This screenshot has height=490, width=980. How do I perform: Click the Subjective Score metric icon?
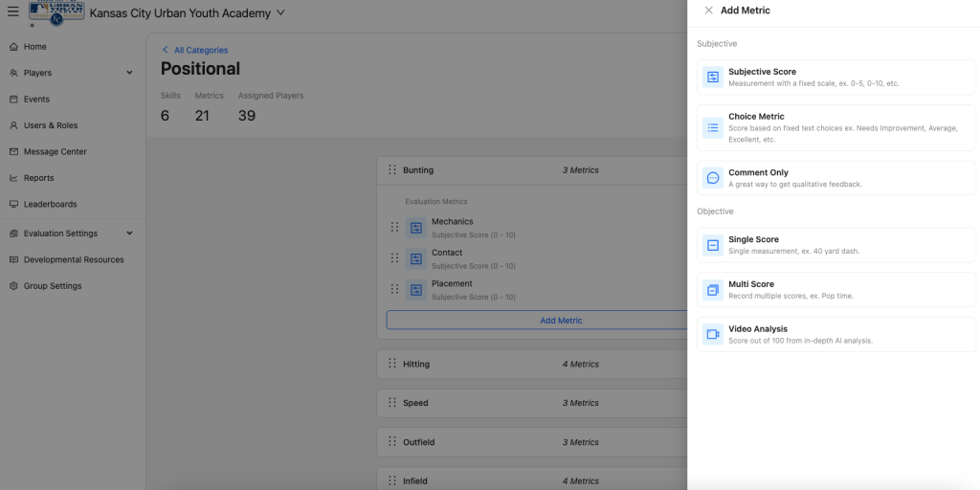713,78
